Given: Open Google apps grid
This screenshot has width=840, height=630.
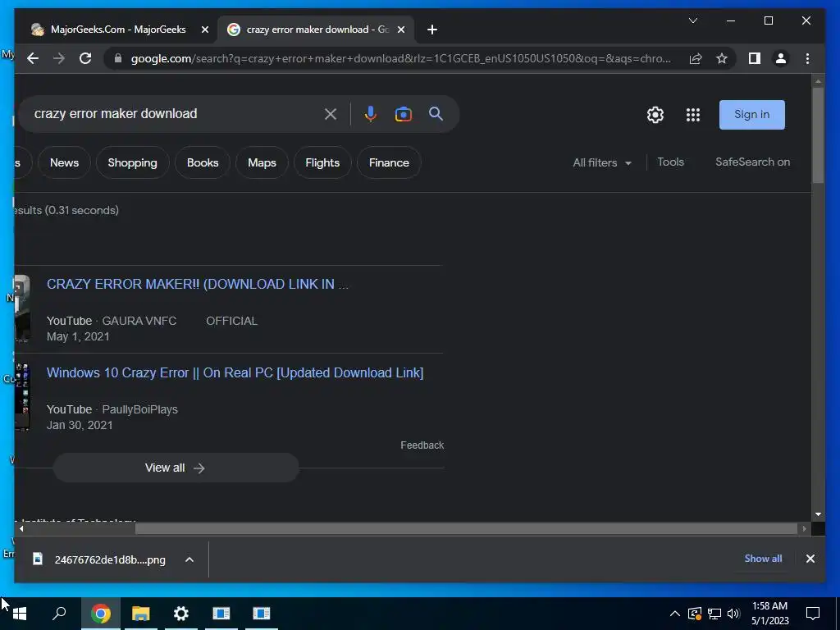Looking at the screenshot, I should (x=692, y=115).
